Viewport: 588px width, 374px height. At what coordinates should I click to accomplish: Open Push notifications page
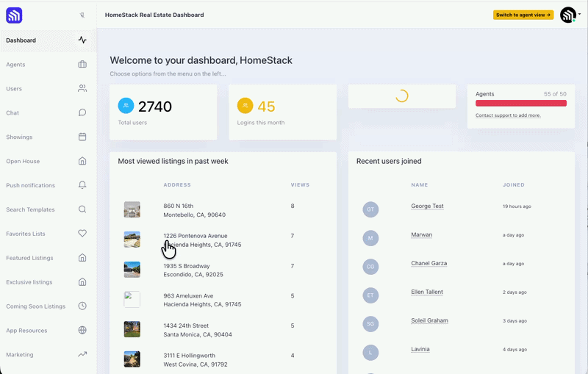tap(48, 185)
